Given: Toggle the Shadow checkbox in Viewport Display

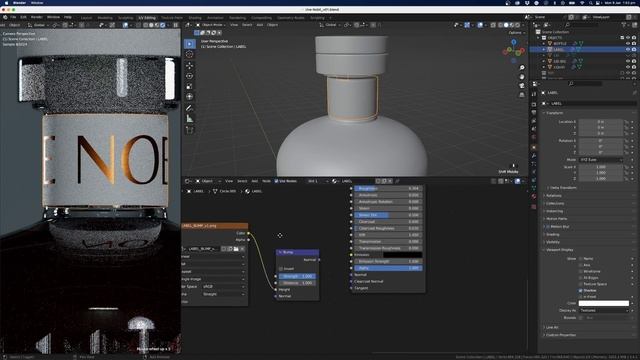Looking at the screenshot, I should coord(580,290).
